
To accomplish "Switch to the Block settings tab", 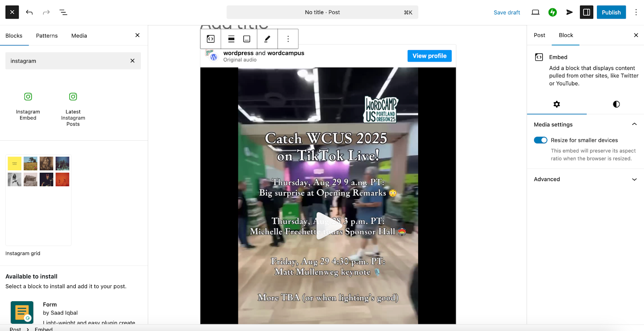I will 566,35.
